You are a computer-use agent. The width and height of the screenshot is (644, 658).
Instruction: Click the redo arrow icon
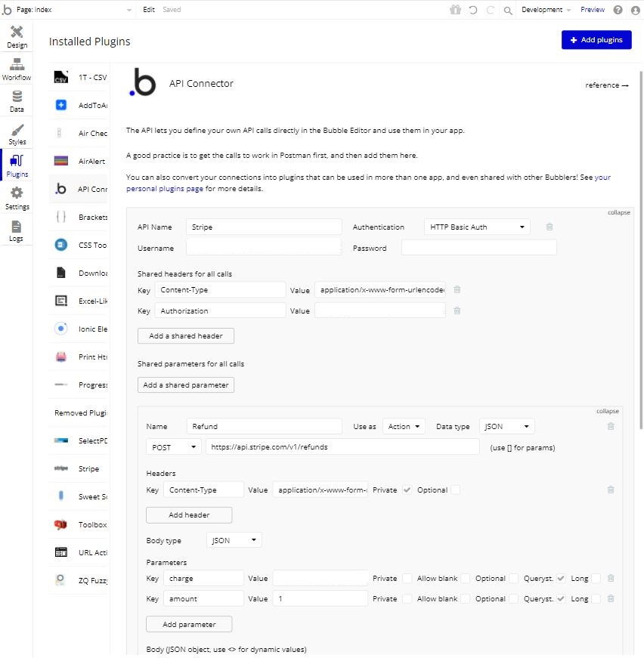pyautogui.click(x=491, y=10)
